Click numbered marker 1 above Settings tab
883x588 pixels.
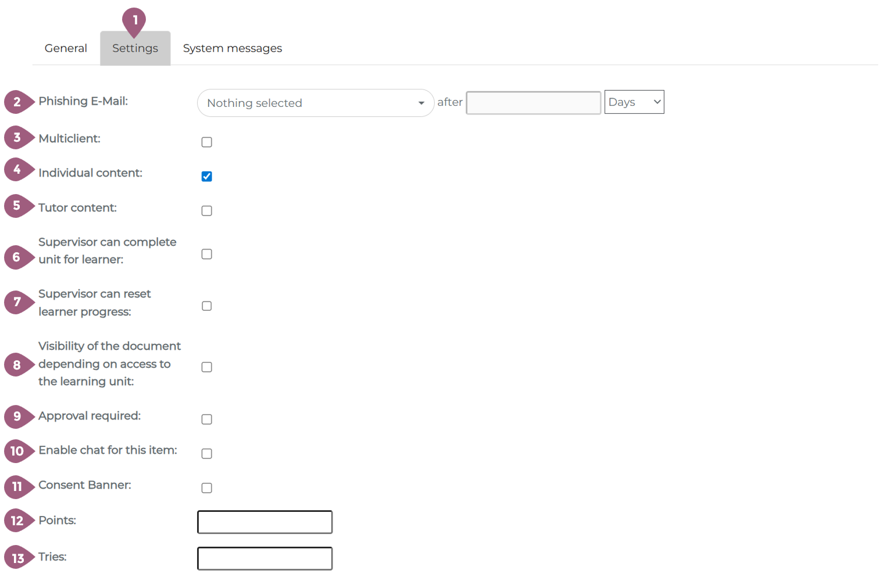tap(134, 21)
